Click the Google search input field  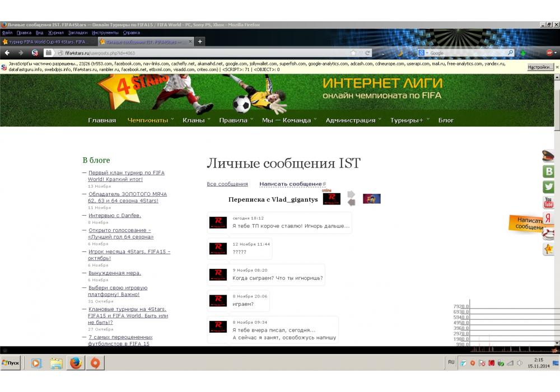click(468, 53)
